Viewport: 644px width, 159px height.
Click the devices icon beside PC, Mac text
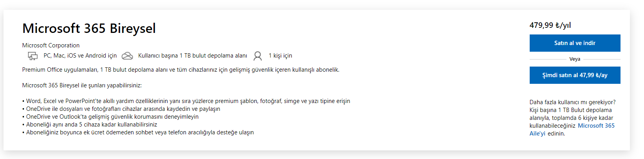click(33, 56)
